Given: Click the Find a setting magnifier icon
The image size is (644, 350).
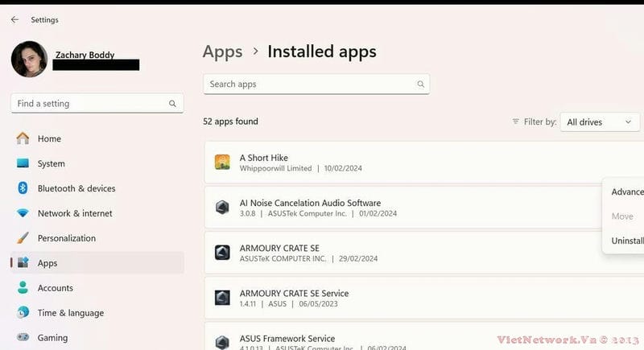Looking at the screenshot, I should [x=172, y=104].
